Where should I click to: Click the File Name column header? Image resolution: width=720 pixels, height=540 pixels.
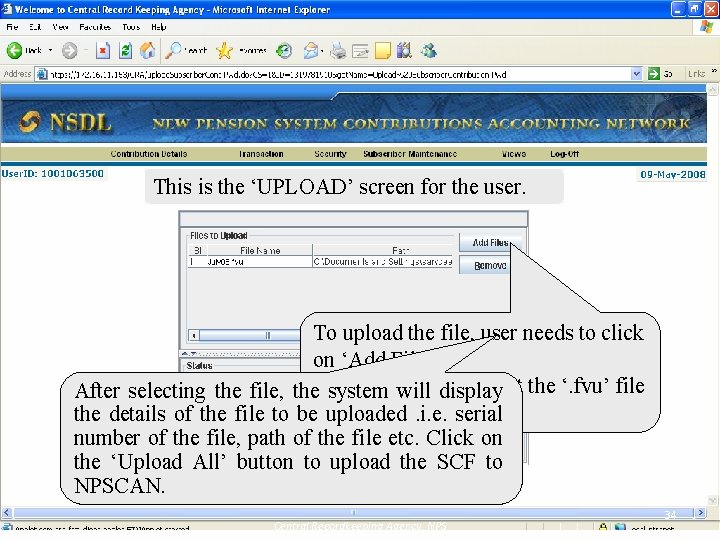(x=260, y=250)
